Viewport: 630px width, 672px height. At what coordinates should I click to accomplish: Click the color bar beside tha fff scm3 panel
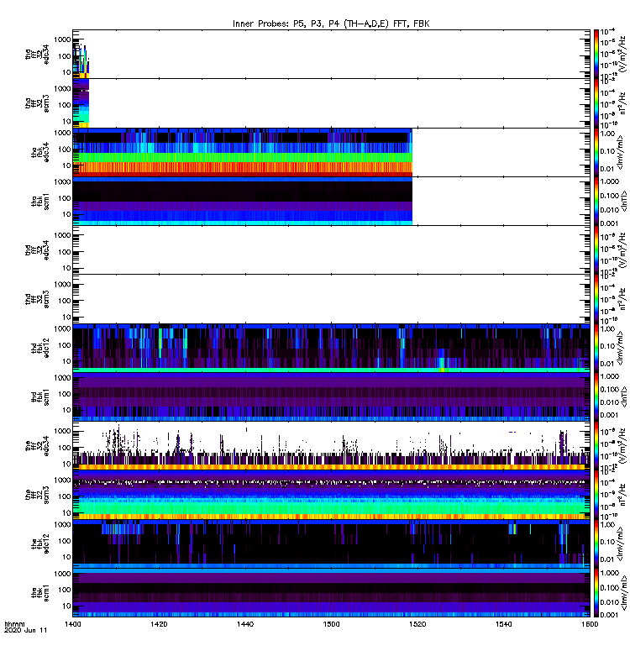596,103
